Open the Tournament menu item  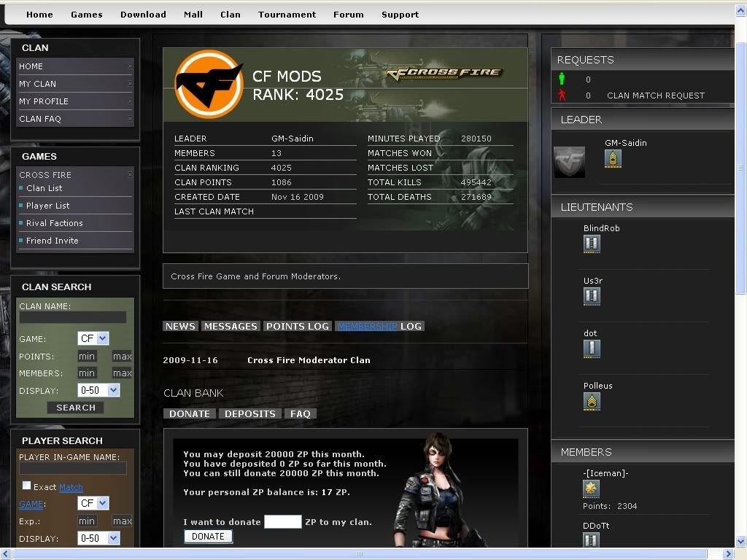[287, 14]
